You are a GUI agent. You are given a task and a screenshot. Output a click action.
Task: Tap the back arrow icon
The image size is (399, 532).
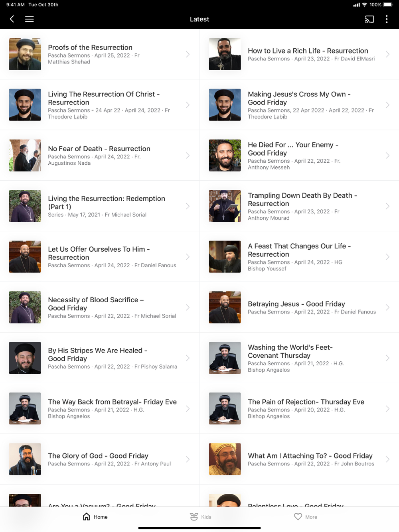click(x=12, y=19)
